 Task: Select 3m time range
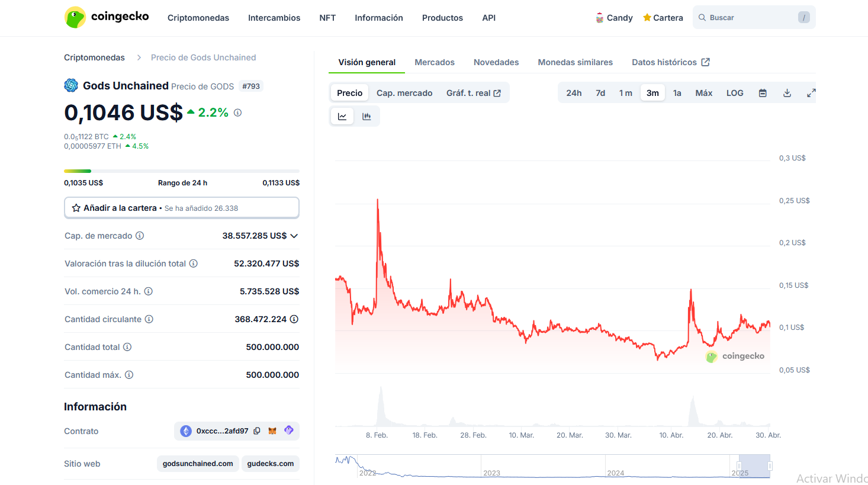(x=652, y=93)
